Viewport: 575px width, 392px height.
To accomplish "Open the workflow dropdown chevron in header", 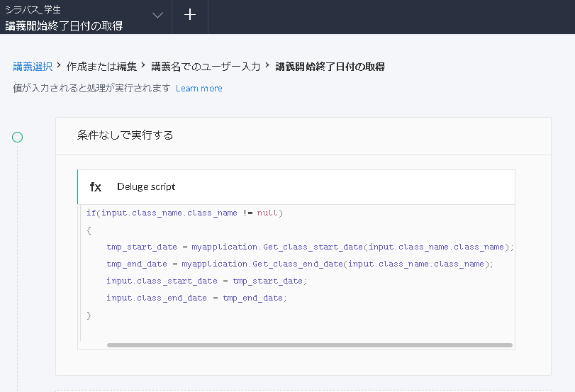I will (x=157, y=16).
